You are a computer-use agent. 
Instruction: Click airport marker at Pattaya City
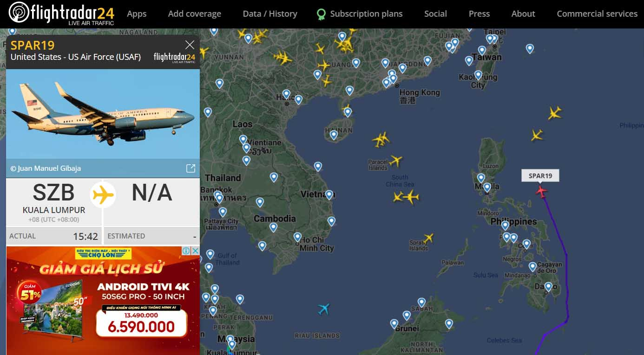coord(223,212)
